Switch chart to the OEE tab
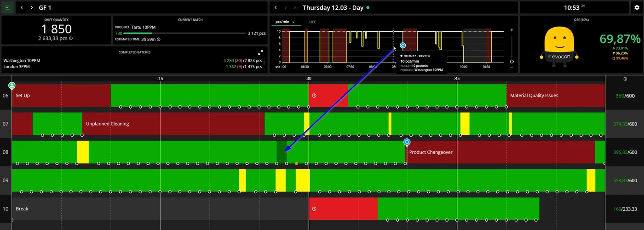Viewport: 644px width, 230px height. (312, 22)
